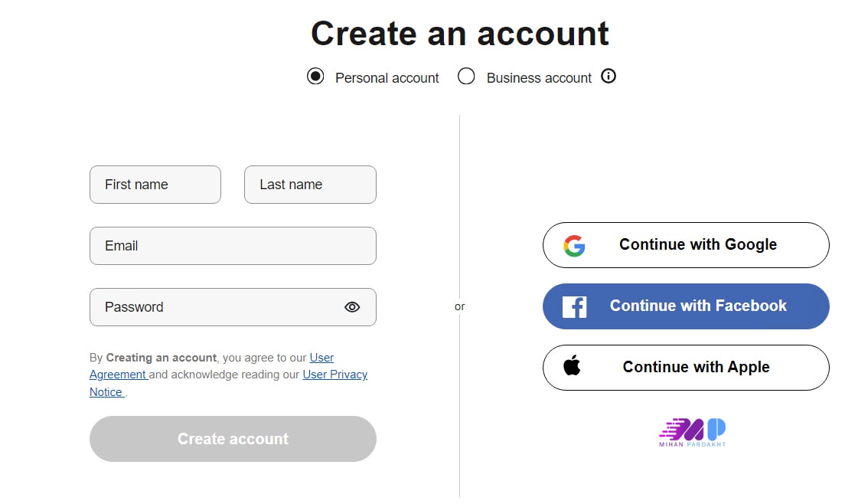
Task: Click the "Business account" label text
Action: (539, 78)
